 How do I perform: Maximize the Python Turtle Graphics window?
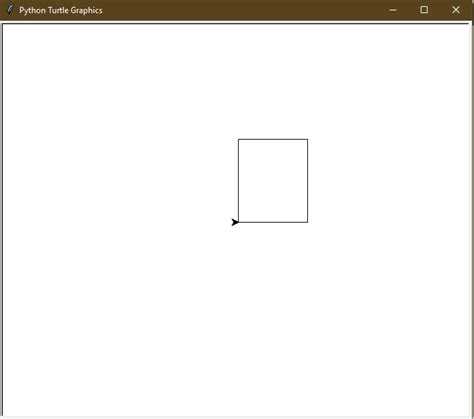tap(424, 10)
